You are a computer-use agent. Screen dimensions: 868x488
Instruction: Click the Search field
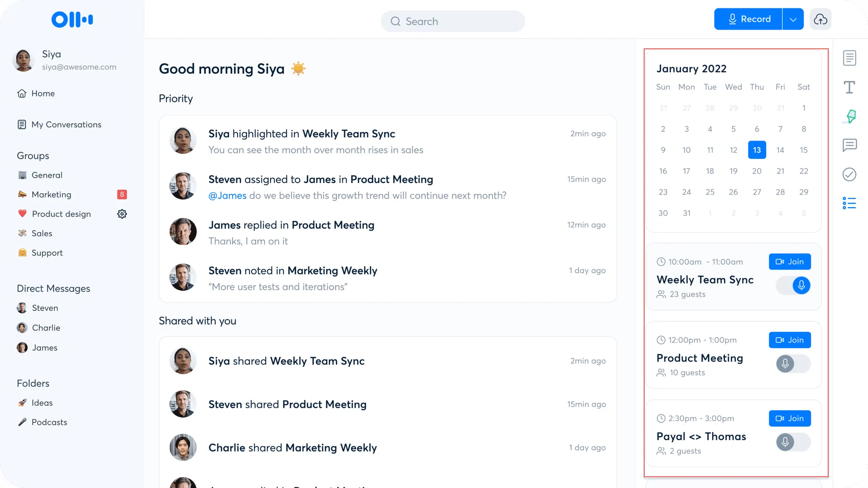coord(453,22)
